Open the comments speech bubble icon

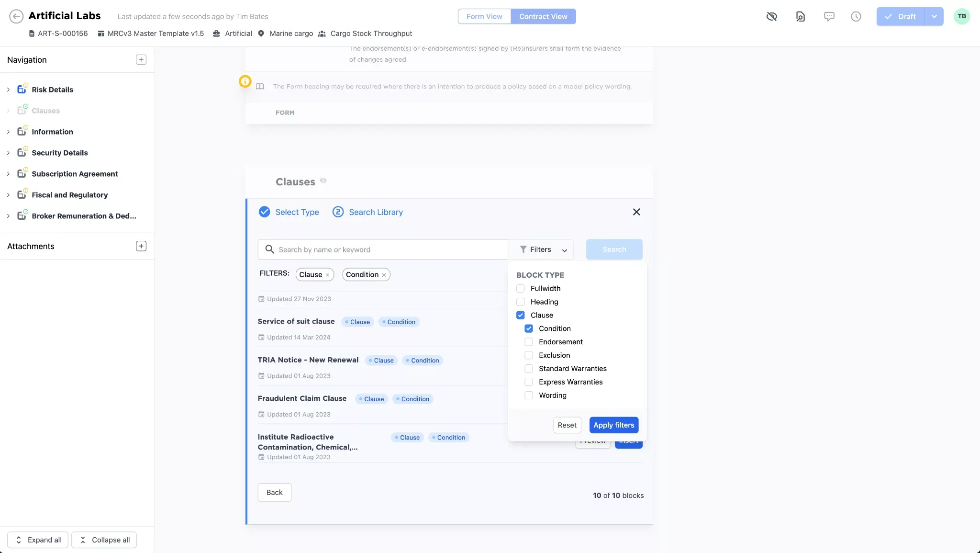pyautogui.click(x=829, y=16)
